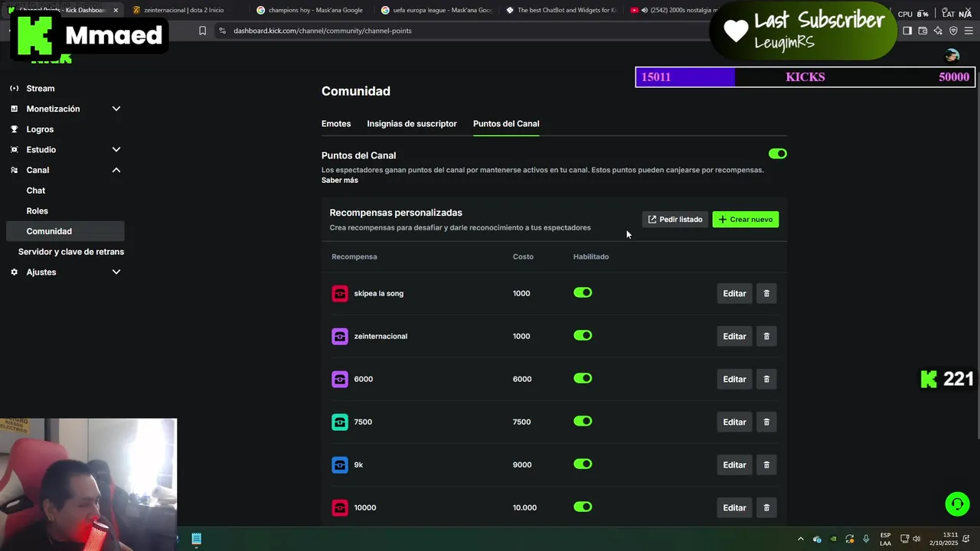This screenshot has width=980, height=551.
Task: Open the Saber más link
Action: pyautogui.click(x=340, y=181)
